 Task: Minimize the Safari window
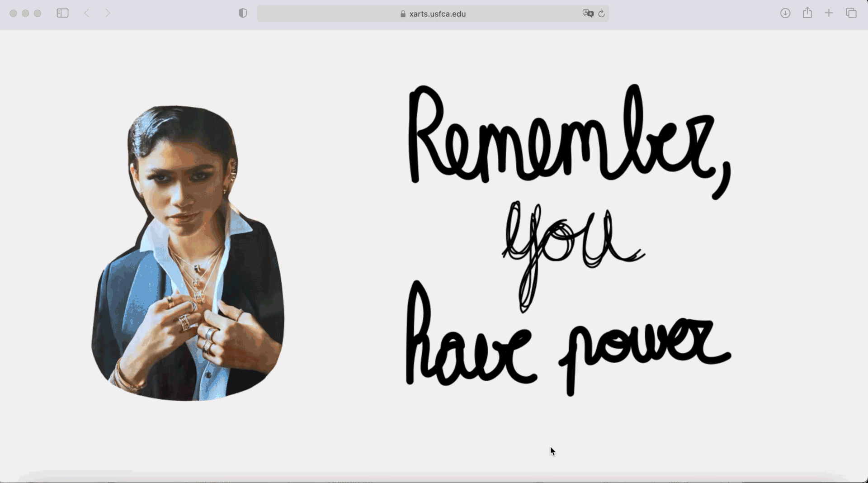(x=25, y=14)
